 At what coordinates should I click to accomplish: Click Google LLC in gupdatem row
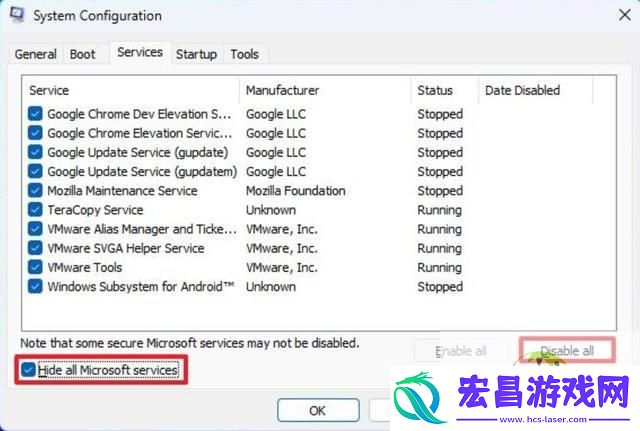pos(276,171)
